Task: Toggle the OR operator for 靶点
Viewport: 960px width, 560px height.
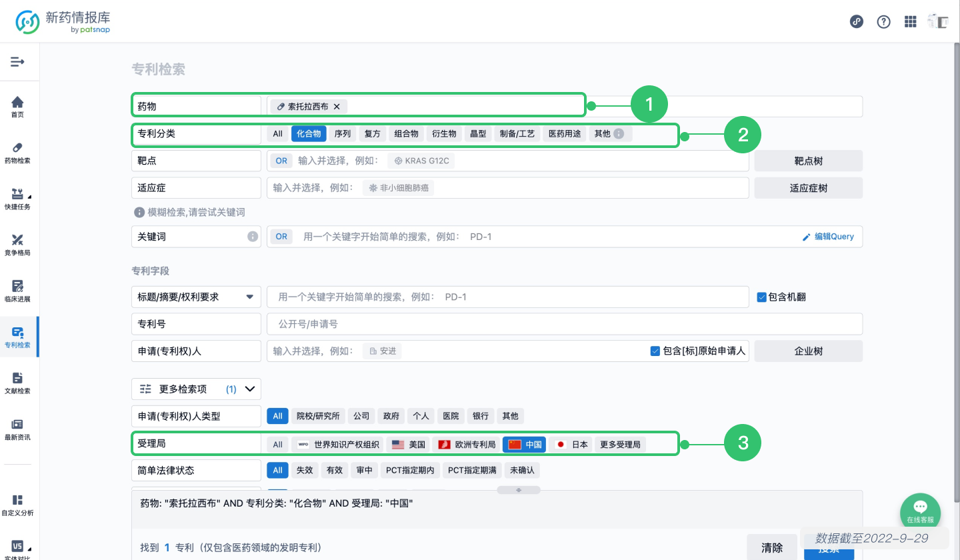Action: (281, 161)
